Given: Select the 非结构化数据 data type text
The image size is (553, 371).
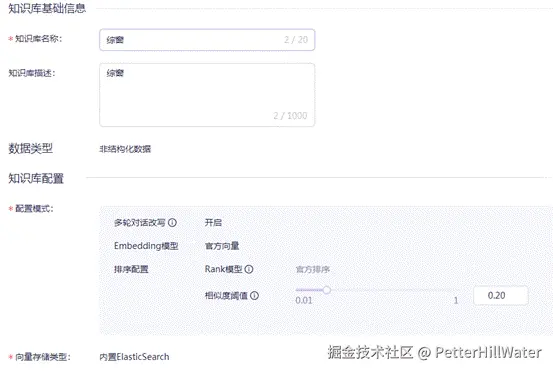Looking at the screenshot, I should tap(125, 149).
